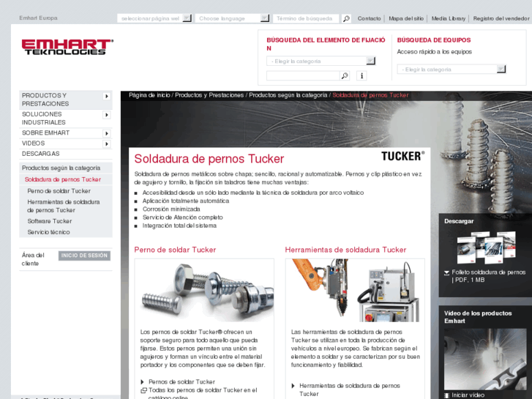Open Herramientas de soldadura de pernos Tucker link
Viewport: 532px width, 399px height.
coord(350,389)
